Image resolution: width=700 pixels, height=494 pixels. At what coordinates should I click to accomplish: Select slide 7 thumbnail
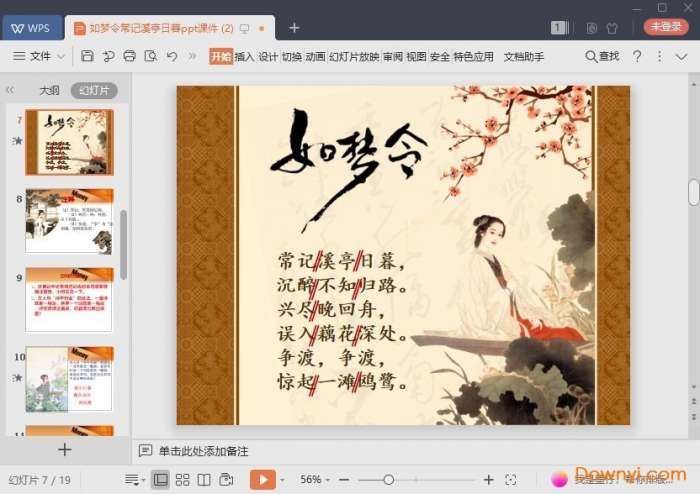point(70,142)
